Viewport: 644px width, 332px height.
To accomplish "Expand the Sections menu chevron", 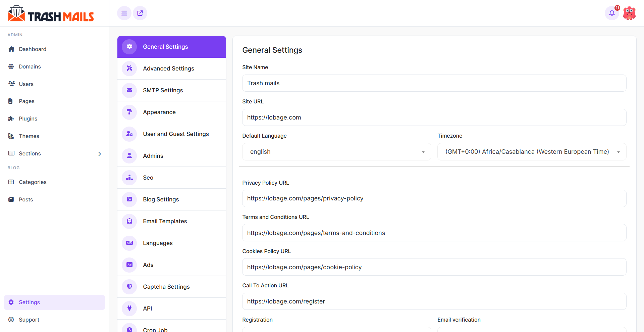I will coord(100,154).
